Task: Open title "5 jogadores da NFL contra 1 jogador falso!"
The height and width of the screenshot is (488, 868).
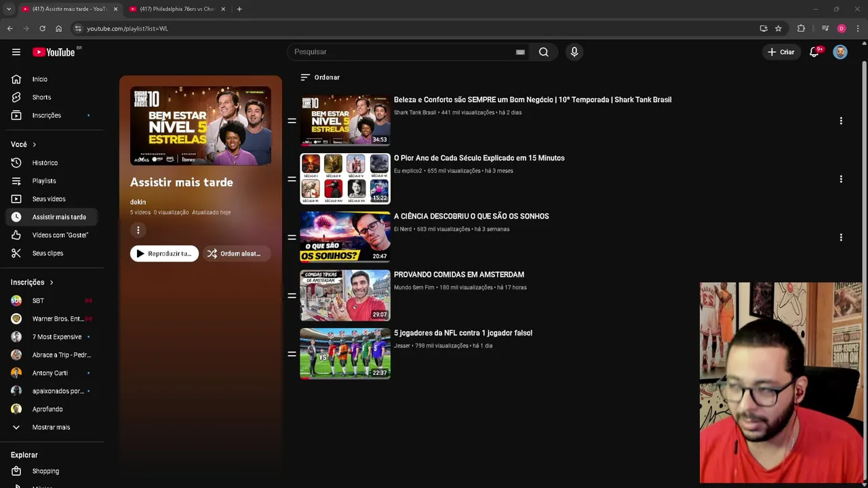Action: pyautogui.click(x=463, y=333)
